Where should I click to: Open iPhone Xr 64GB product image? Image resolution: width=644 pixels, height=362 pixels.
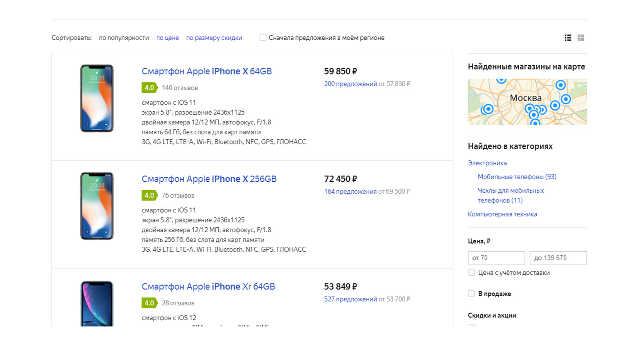point(97,304)
